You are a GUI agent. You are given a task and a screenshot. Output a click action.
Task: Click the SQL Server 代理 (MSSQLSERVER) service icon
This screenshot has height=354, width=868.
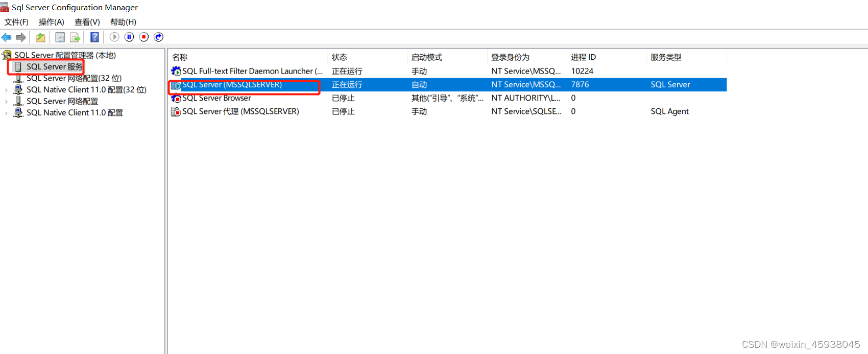176,111
